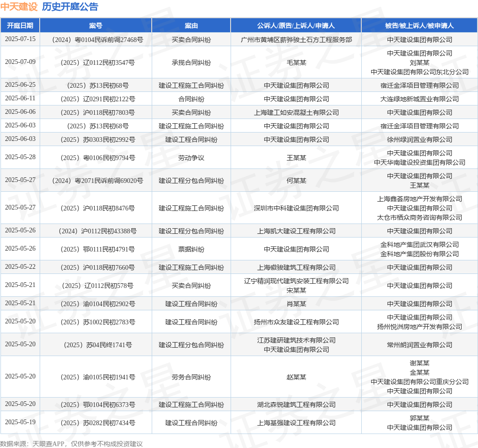Click plaintiff 上海凯大建设工程有限公司
Viewport: 478px width, 448px height.
coord(296,231)
